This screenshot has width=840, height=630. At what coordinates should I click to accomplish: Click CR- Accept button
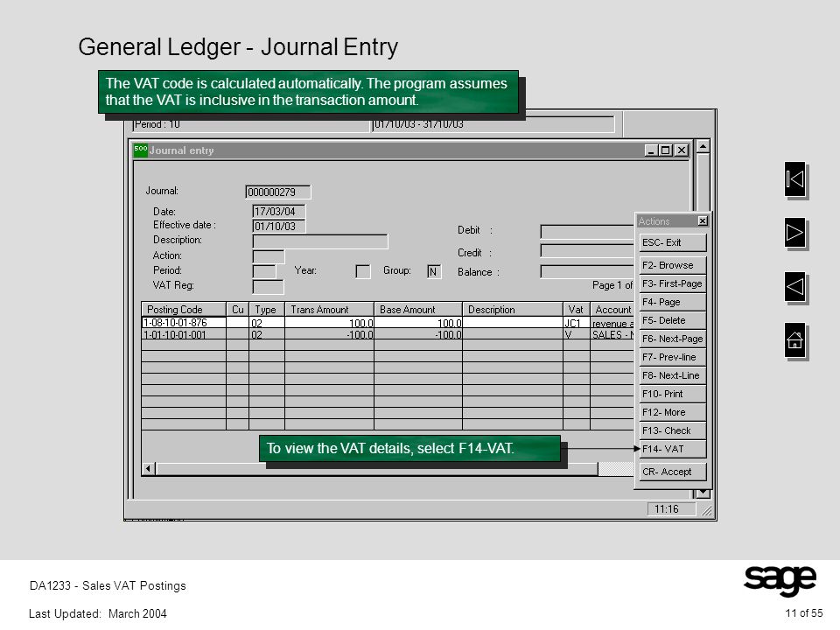point(672,472)
